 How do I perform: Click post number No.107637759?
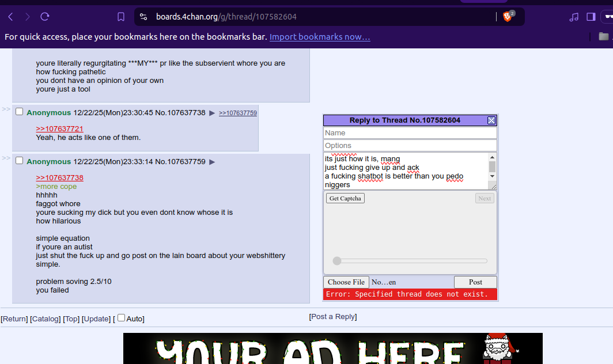coord(180,161)
